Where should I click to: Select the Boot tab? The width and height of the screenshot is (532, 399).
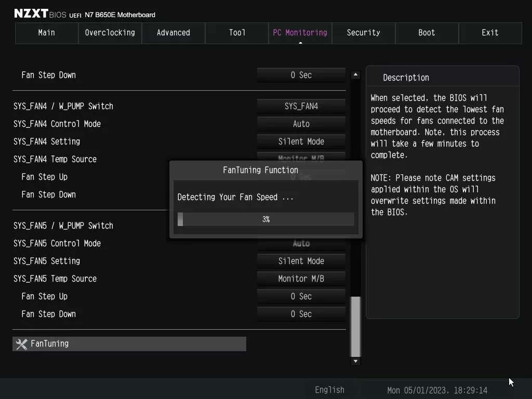[427, 33]
